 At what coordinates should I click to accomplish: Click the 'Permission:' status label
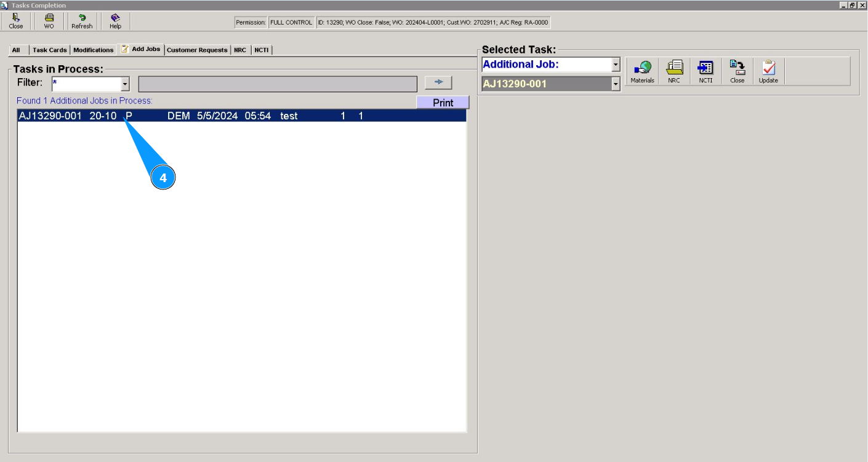point(251,23)
